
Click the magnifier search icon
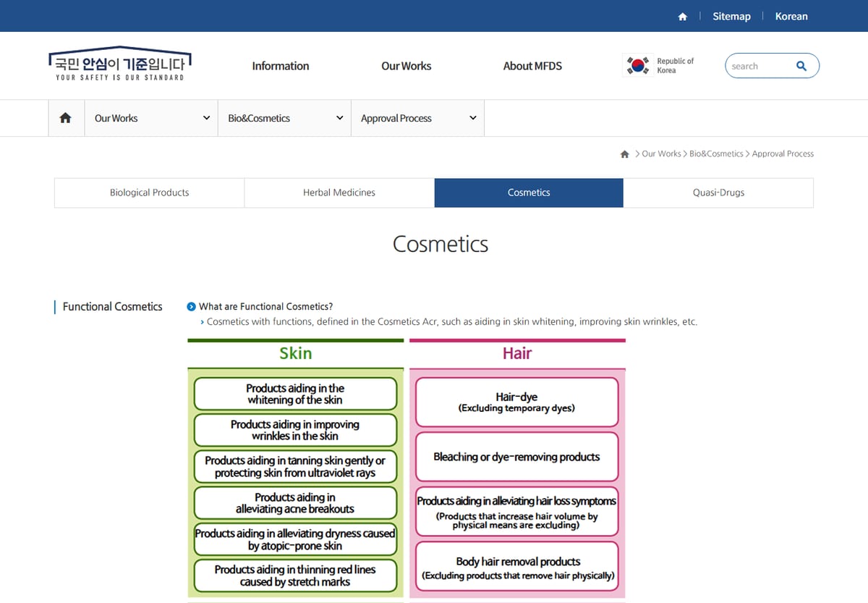801,66
